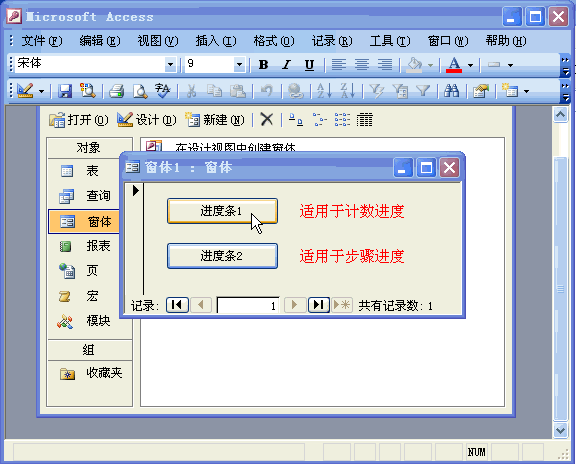Toggle Italic formatting button
Viewport: 576px width, 464px height.
(x=286, y=65)
